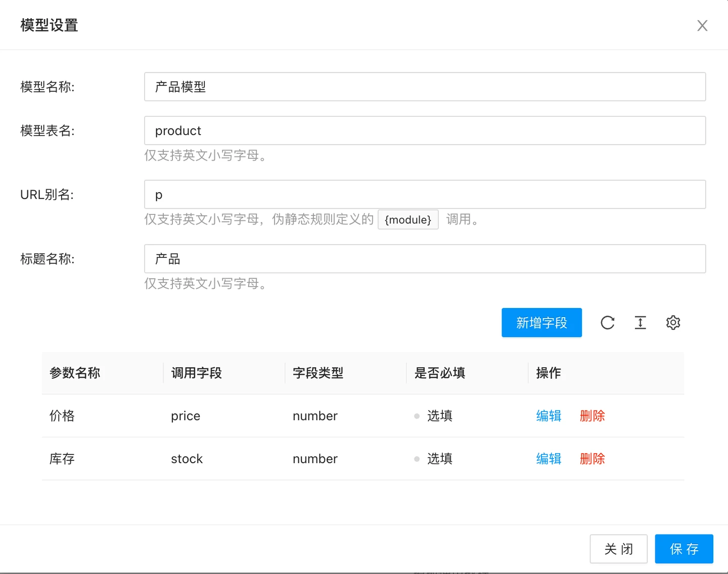Screen dimensions: 728x574
Task: Click the 新增字段 button
Action: (x=541, y=323)
